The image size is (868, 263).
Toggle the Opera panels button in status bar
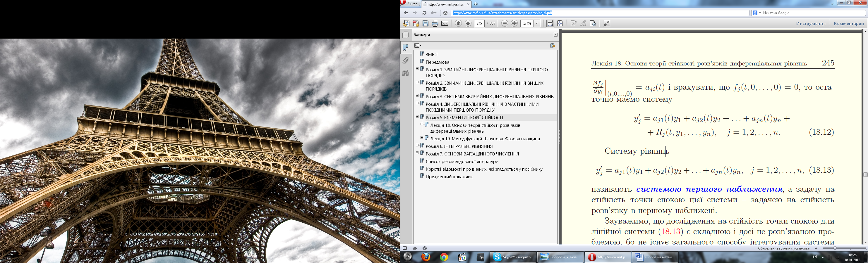[405, 248]
